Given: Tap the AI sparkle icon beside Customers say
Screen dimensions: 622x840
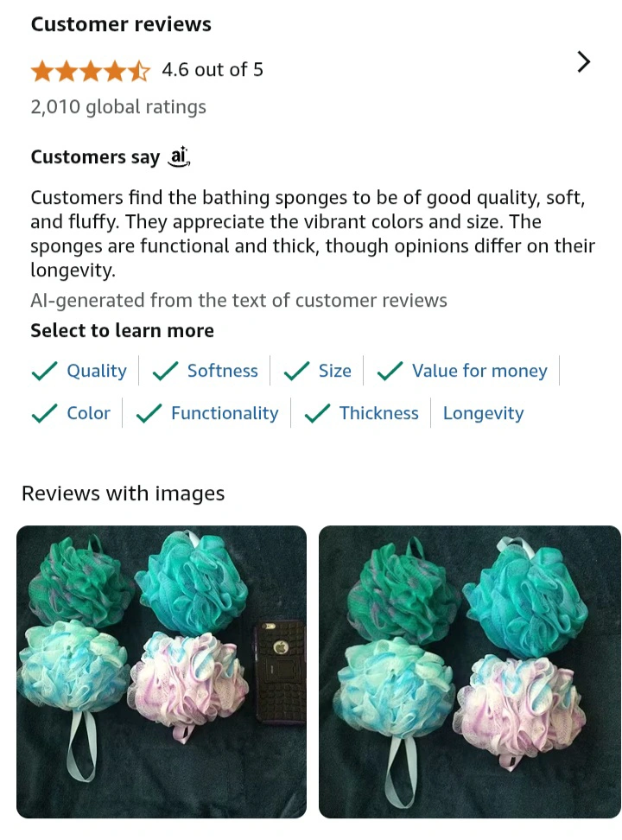Looking at the screenshot, I should [179, 156].
